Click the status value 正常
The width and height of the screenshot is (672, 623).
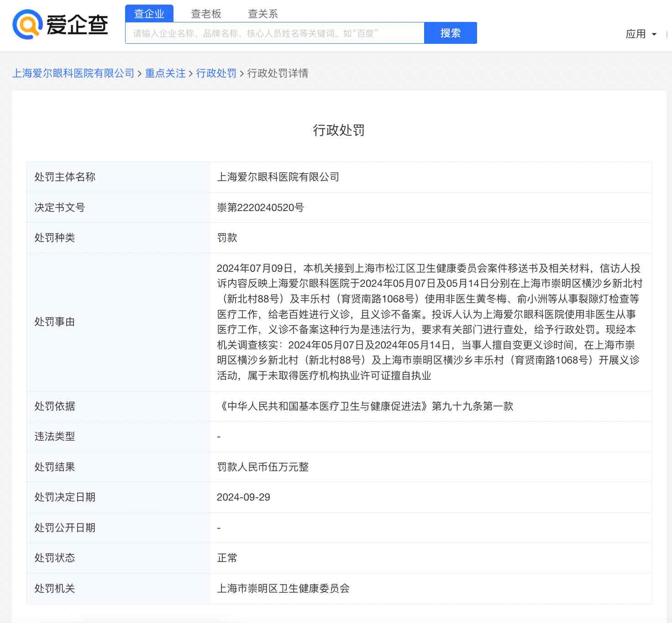227,558
